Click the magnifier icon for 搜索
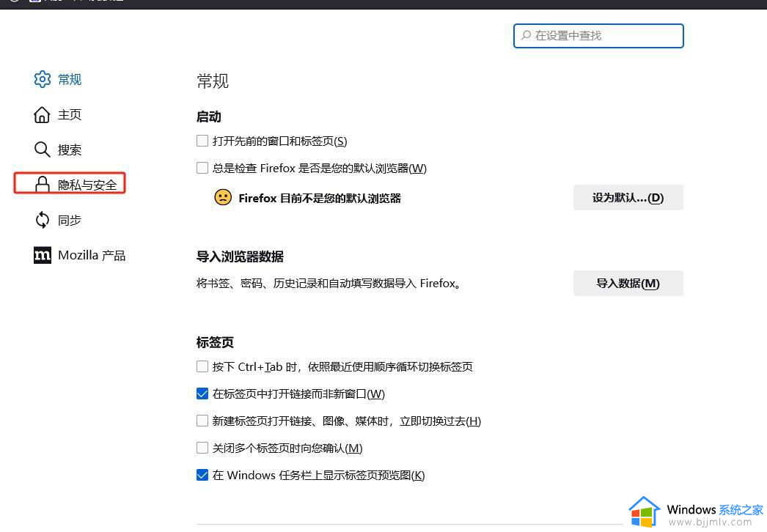Screen dimensions: 767x532 [x=42, y=149]
